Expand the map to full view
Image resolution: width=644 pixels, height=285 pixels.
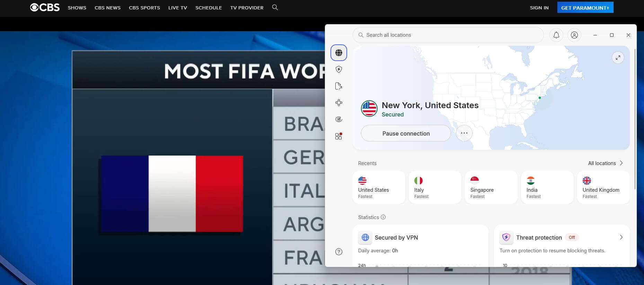(618, 58)
